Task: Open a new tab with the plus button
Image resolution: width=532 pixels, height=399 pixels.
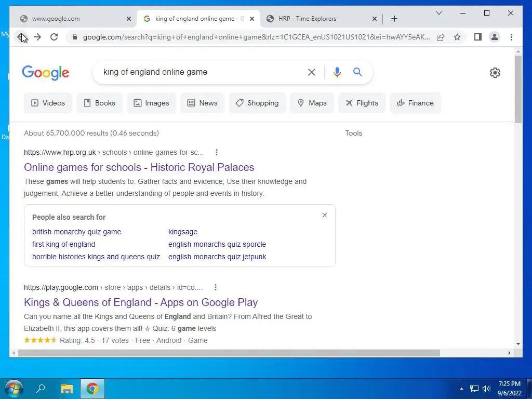Action: [394, 19]
